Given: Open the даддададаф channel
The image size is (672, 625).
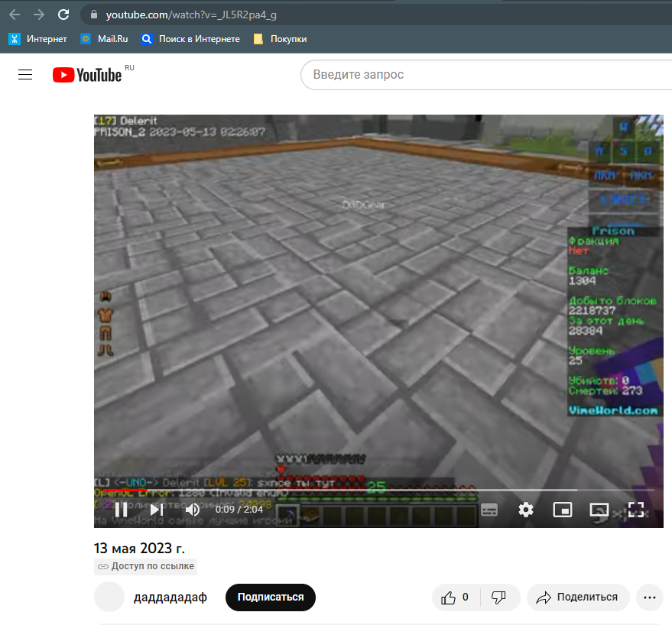Looking at the screenshot, I should pos(170,597).
